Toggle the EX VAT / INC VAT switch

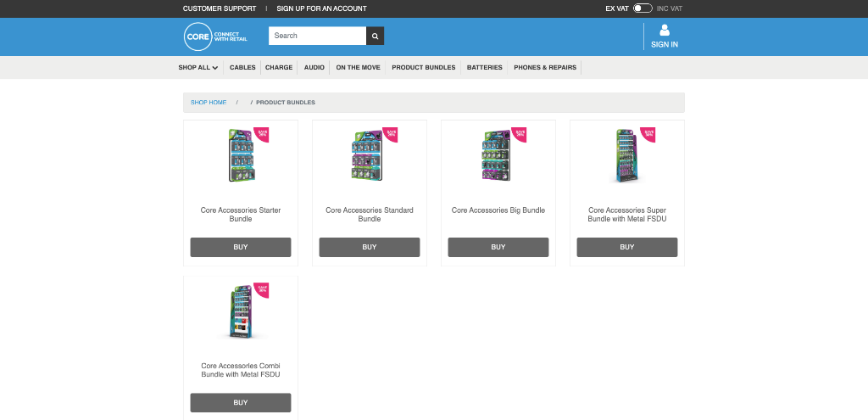(643, 8)
